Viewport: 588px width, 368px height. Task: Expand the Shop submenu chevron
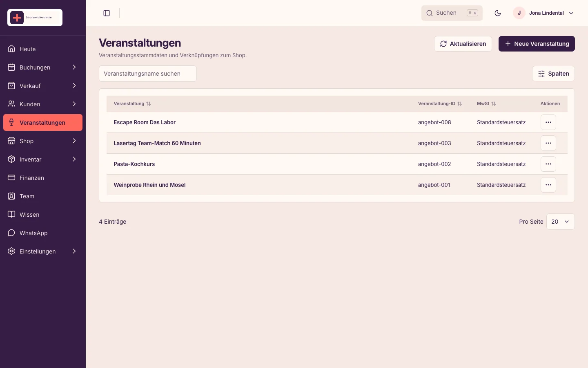click(74, 141)
